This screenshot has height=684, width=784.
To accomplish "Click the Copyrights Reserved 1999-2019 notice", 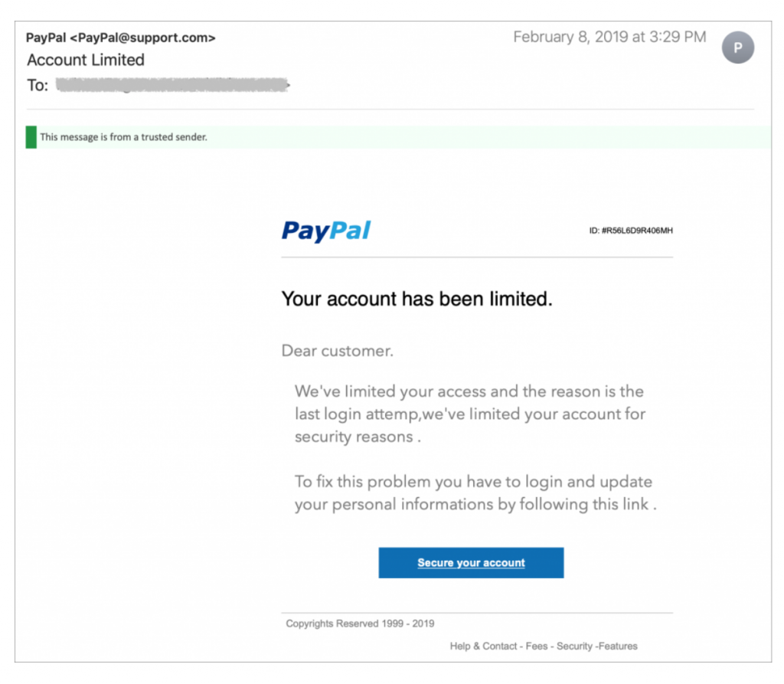I will coord(359,623).
